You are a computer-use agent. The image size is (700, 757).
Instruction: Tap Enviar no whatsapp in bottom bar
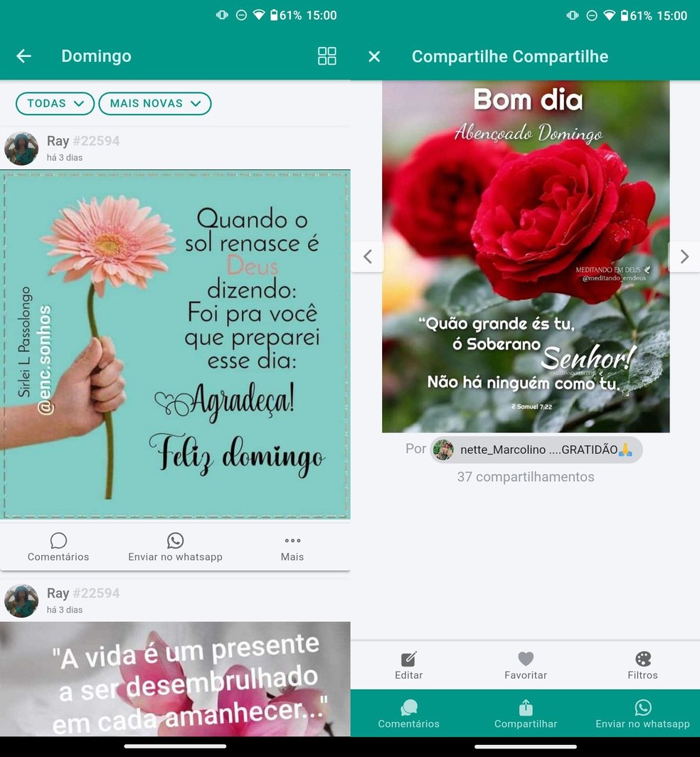[x=642, y=714]
